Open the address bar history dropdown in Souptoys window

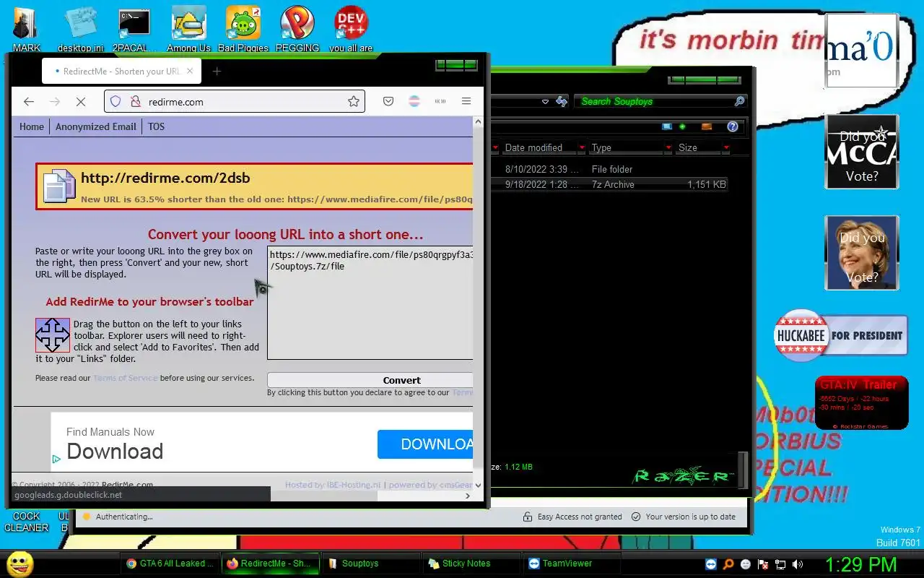pos(545,102)
